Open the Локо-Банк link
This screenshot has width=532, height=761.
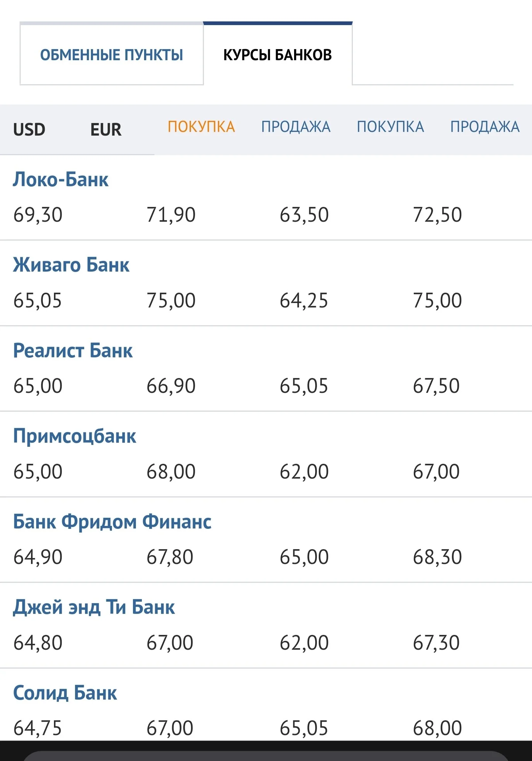tap(61, 180)
